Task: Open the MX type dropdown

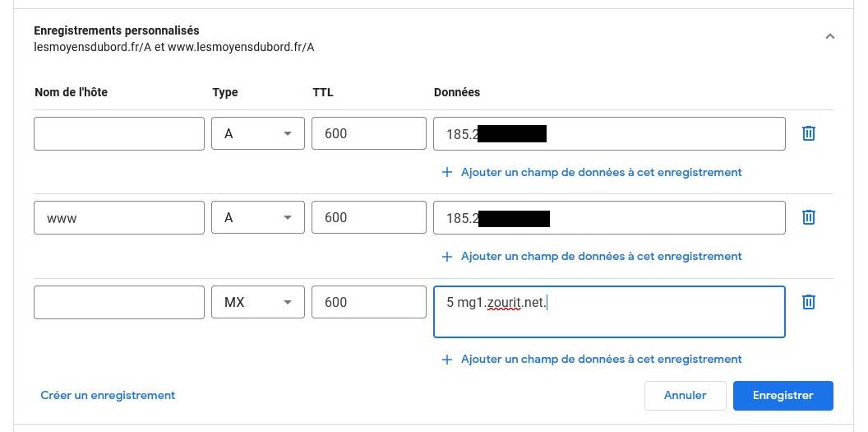Action: coord(258,302)
